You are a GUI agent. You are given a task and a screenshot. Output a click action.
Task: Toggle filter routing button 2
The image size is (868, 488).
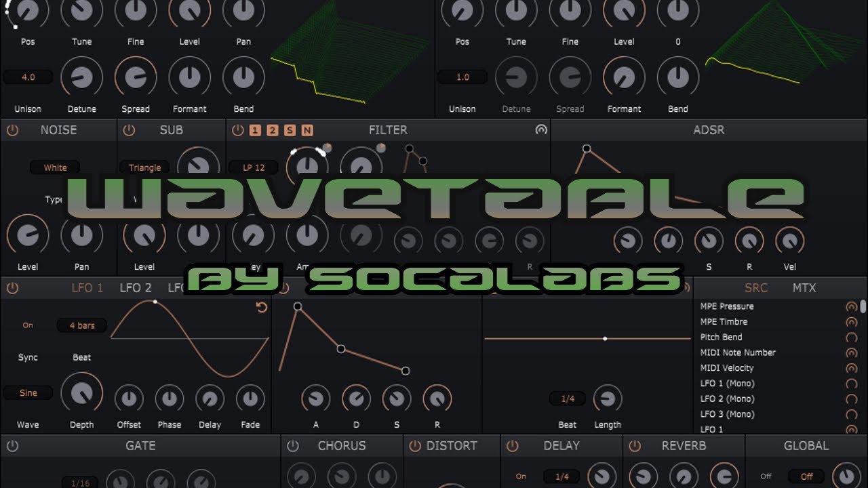tap(272, 130)
